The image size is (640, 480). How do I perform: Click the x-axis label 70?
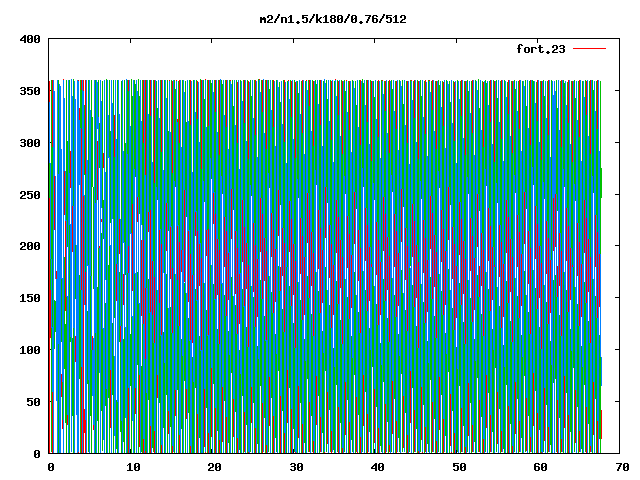point(622,467)
